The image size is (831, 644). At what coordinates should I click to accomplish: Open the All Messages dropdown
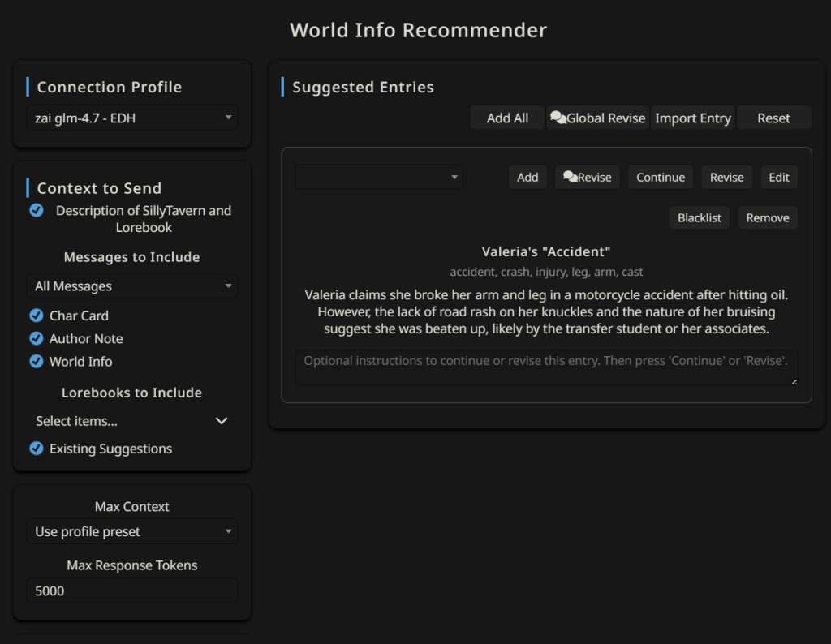click(132, 286)
